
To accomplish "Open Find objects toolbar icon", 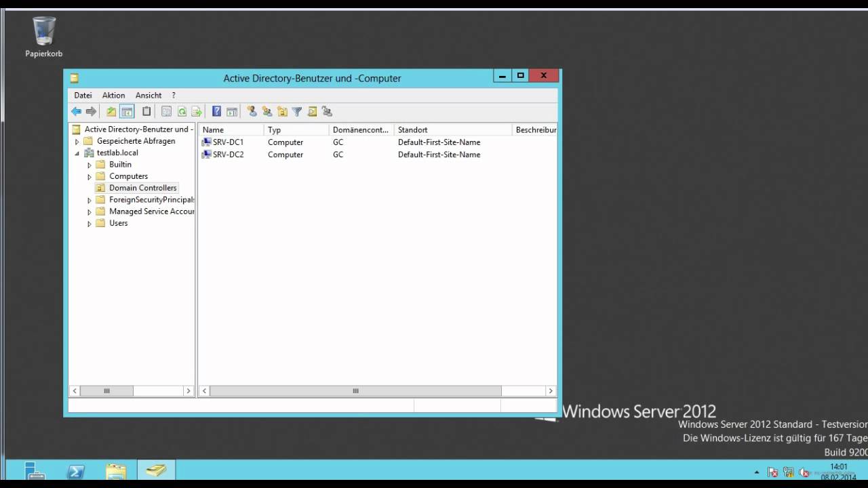I will [312, 112].
